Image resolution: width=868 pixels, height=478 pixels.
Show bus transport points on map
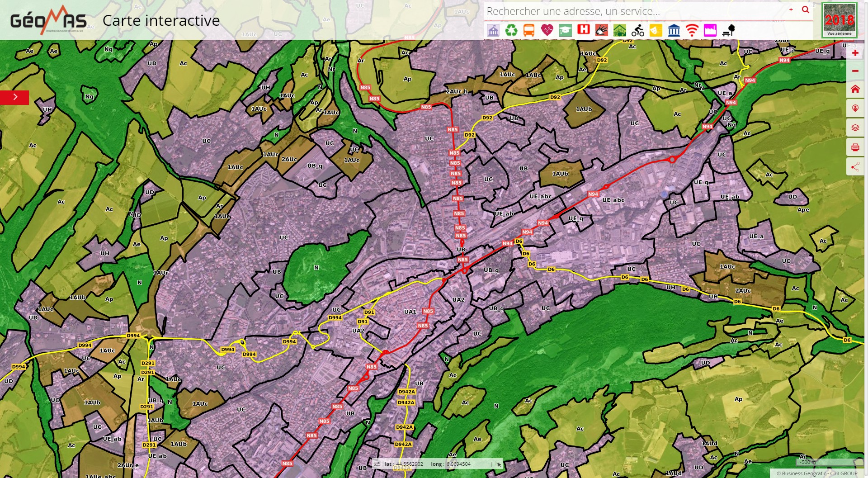pyautogui.click(x=529, y=30)
